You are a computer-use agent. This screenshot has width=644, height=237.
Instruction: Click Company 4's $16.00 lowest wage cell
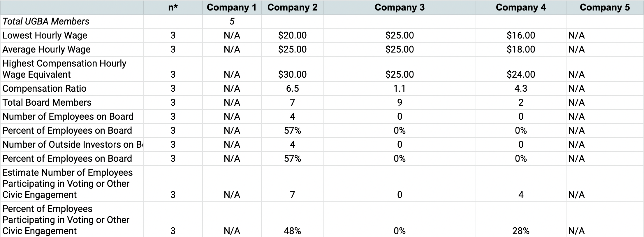(x=521, y=35)
